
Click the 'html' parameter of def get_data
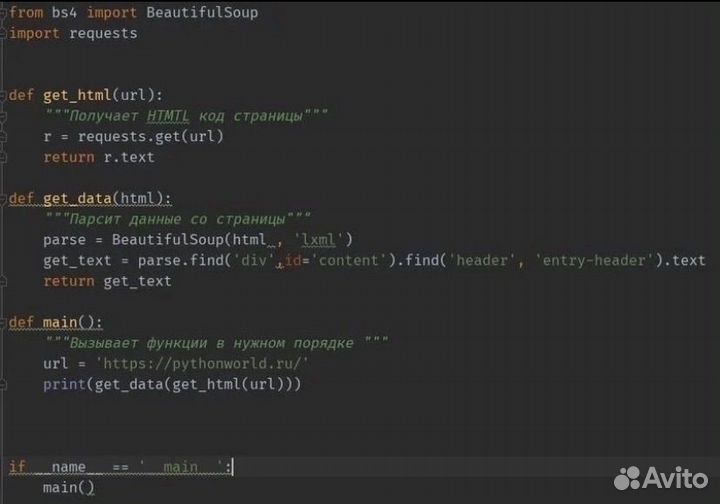coord(137,199)
